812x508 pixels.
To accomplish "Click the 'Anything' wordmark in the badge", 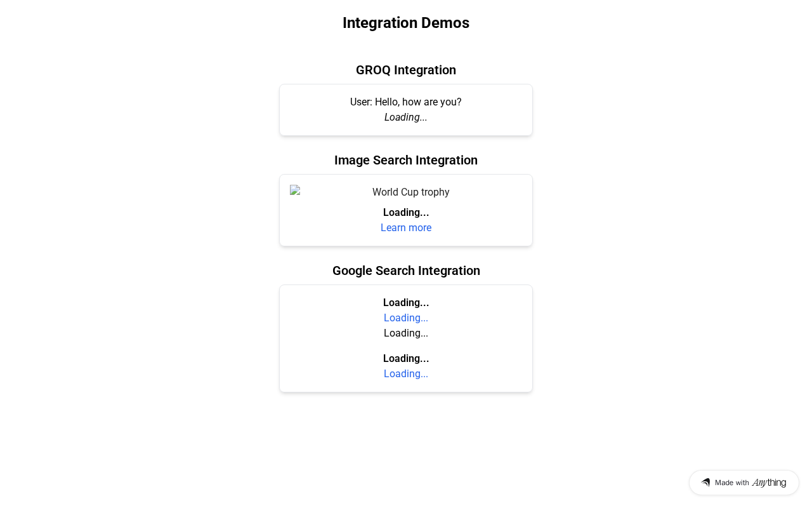I will point(769,483).
